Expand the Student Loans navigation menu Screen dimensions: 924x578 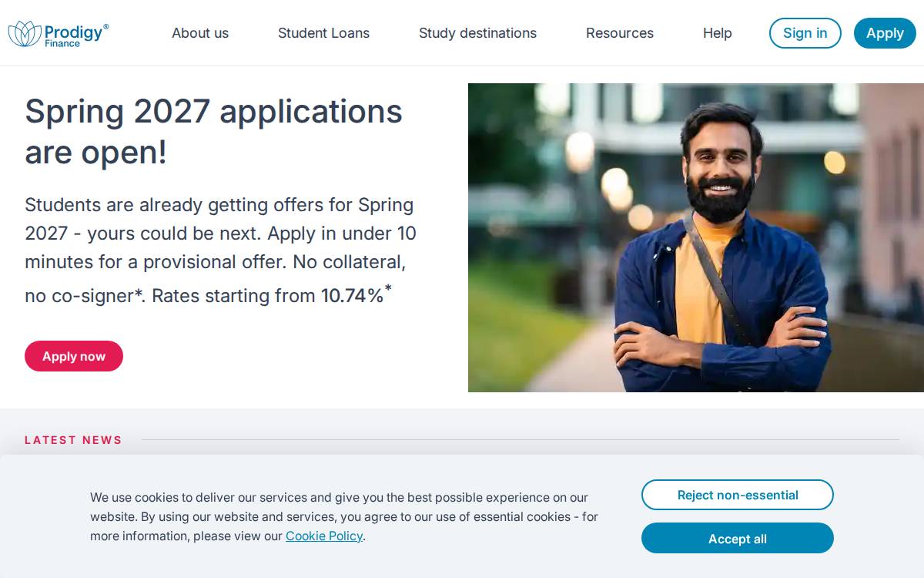coord(323,33)
